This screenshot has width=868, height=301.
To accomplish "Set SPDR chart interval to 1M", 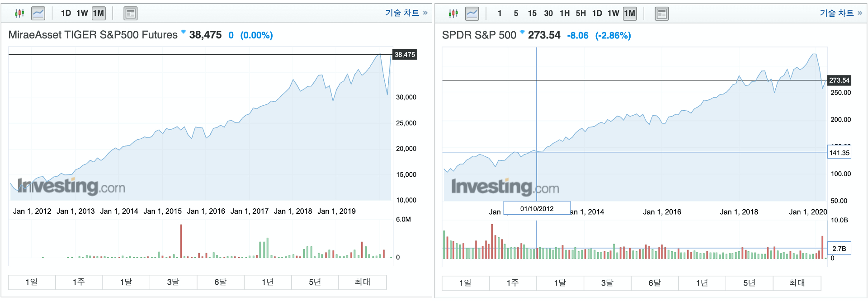I will pos(630,14).
